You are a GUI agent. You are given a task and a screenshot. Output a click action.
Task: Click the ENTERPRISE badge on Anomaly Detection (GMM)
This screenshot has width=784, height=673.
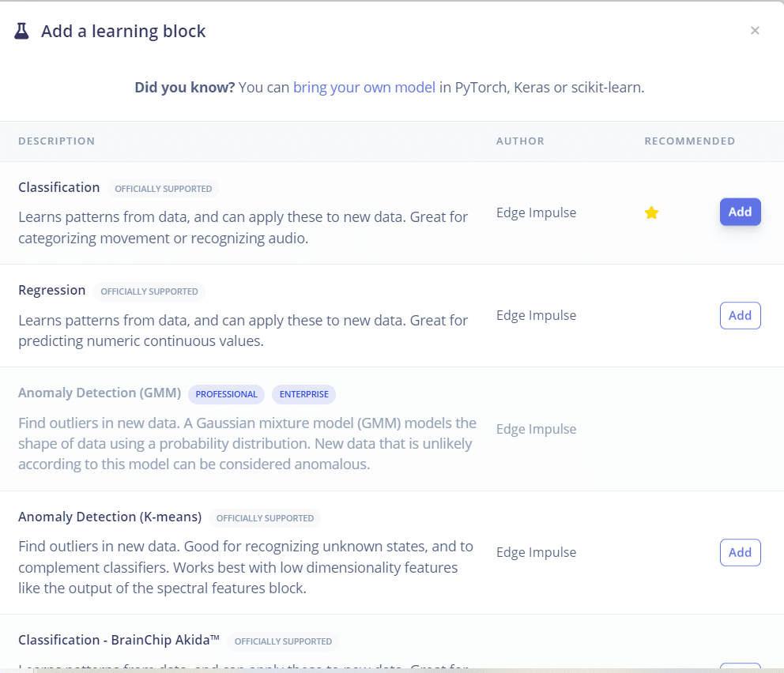[303, 394]
